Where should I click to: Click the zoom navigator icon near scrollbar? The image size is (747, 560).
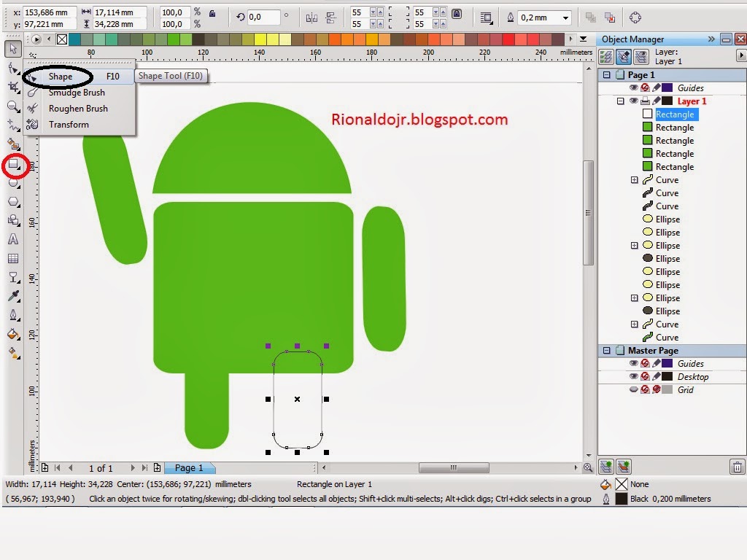coord(588,467)
